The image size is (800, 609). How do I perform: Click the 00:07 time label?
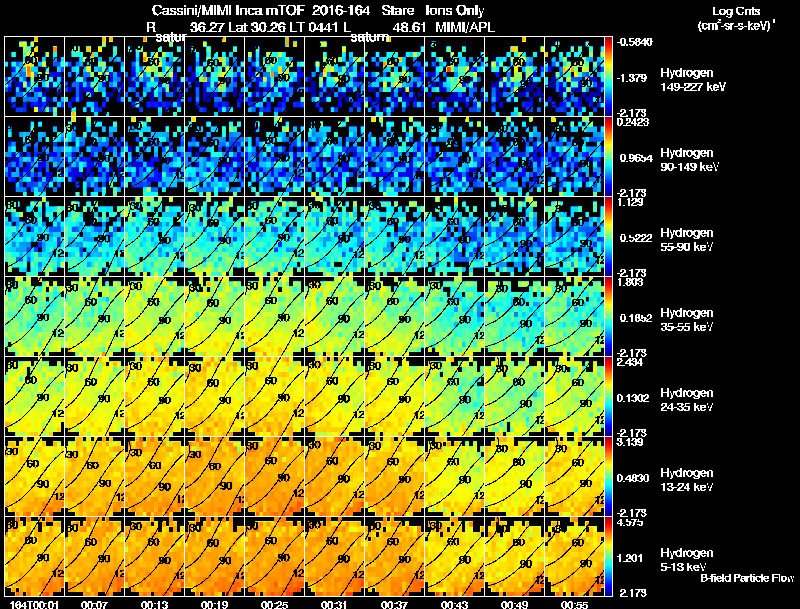[x=94, y=604]
